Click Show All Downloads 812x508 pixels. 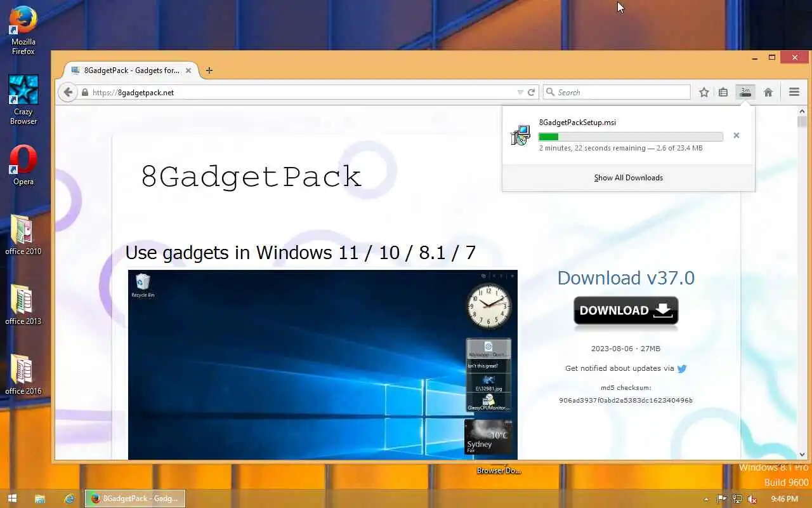coord(629,178)
